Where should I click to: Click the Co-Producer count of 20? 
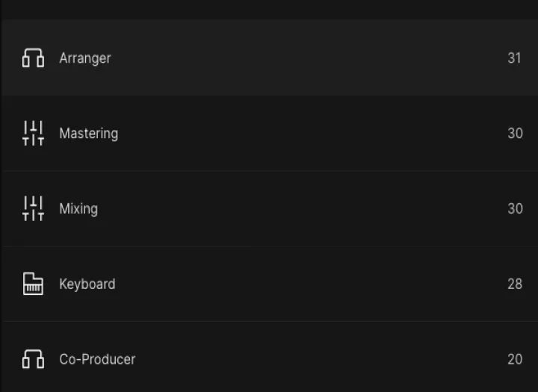(515, 359)
